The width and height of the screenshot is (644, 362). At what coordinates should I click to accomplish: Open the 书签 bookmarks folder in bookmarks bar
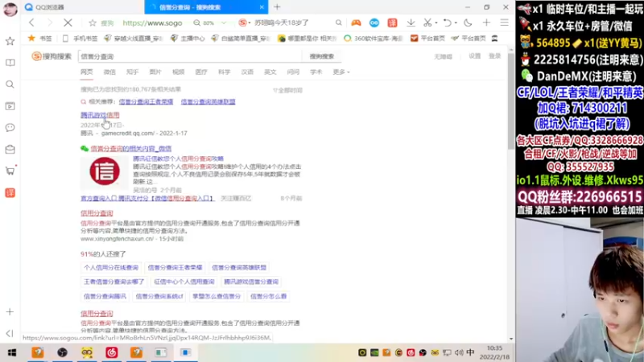point(39,38)
